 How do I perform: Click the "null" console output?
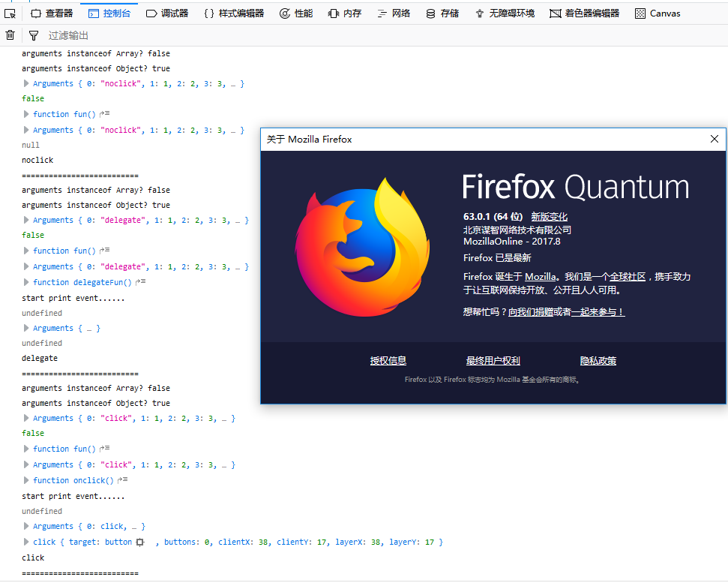(31, 145)
